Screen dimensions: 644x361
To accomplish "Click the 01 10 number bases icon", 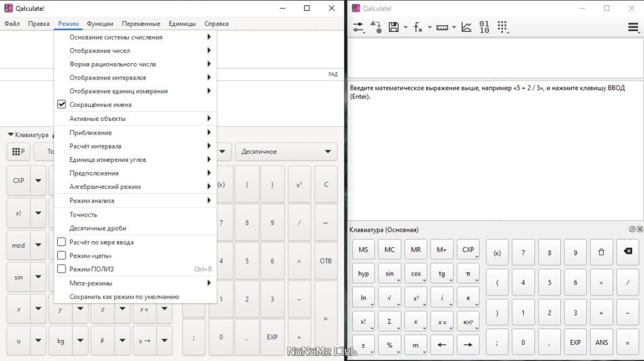I will pos(485,27).
